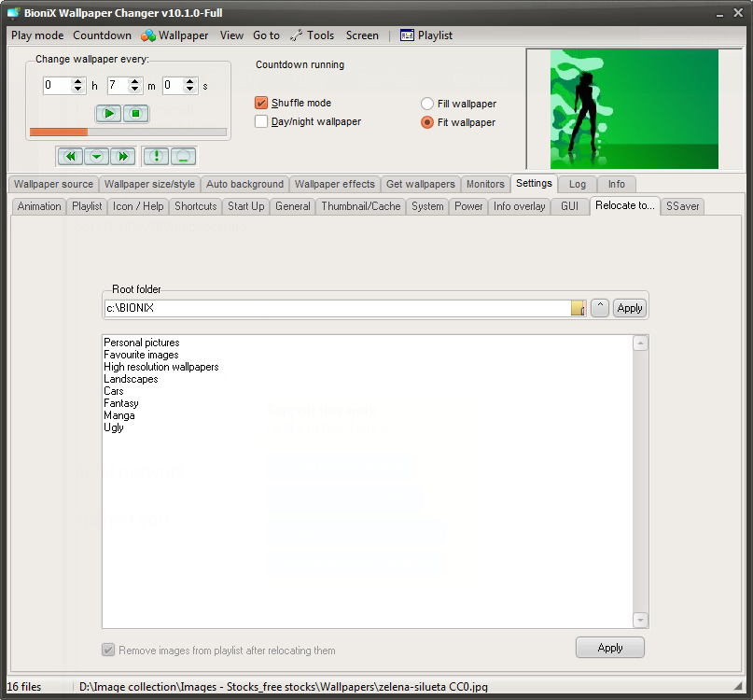
Task: Open the SSaver subtab
Action: [x=682, y=206]
